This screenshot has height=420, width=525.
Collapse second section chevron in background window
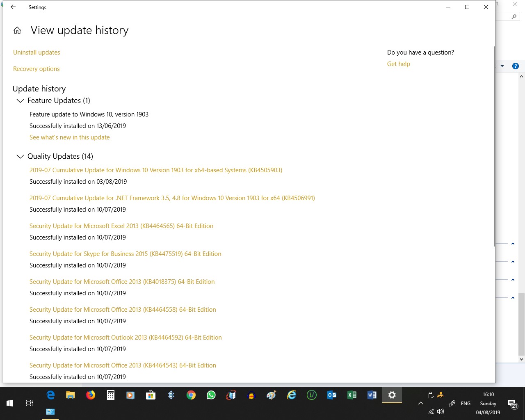click(513, 262)
